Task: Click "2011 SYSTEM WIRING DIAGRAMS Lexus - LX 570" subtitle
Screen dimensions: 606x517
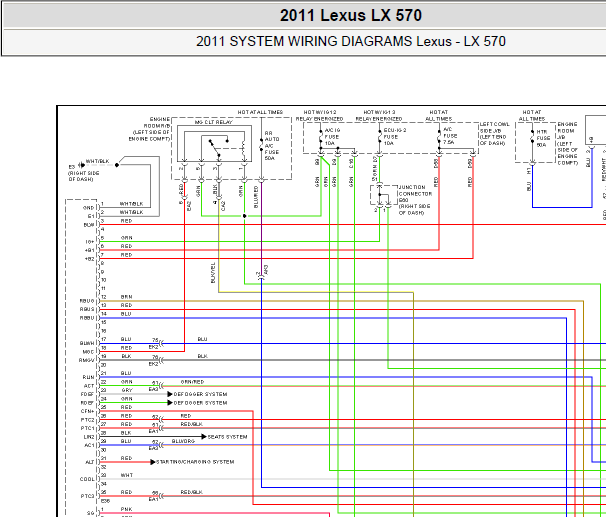Action: click(x=351, y=41)
